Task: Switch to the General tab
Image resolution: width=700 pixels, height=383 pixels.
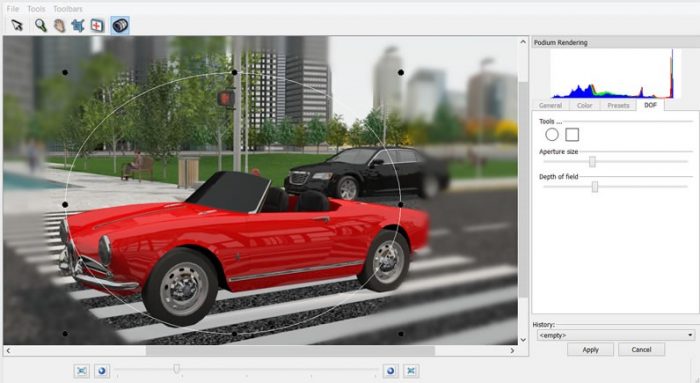Action: coord(550,105)
